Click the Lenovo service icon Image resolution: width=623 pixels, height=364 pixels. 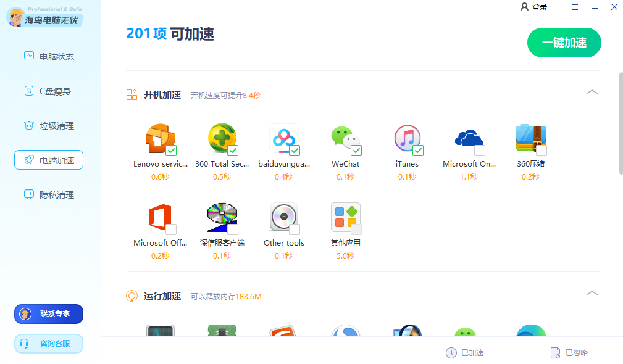coord(159,138)
